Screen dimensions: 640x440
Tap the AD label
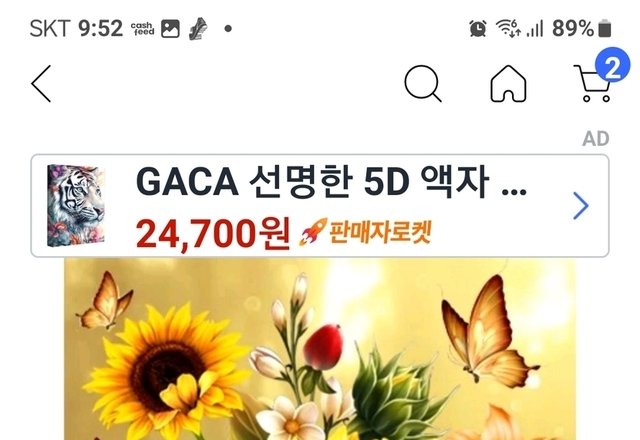coord(596,139)
